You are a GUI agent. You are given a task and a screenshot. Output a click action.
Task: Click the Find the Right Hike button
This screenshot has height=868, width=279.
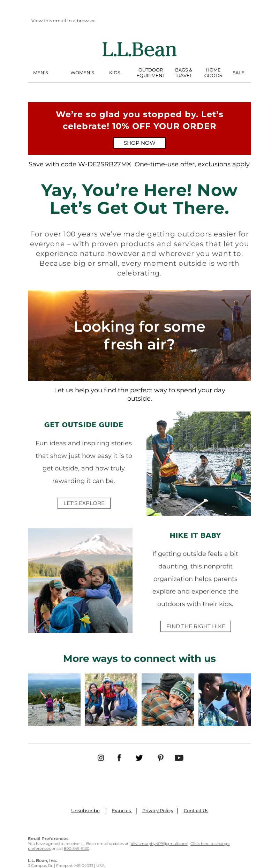click(x=196, y=626)
